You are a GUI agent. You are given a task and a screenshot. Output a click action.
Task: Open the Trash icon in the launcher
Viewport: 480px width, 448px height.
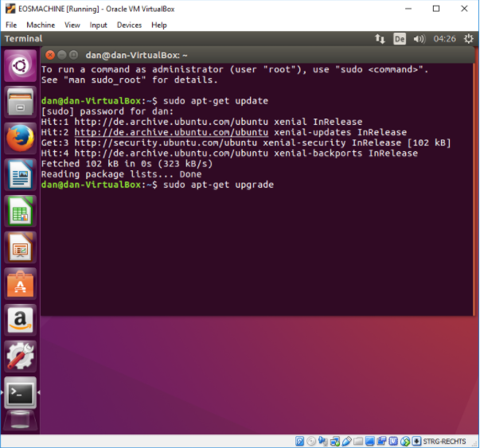20,421
